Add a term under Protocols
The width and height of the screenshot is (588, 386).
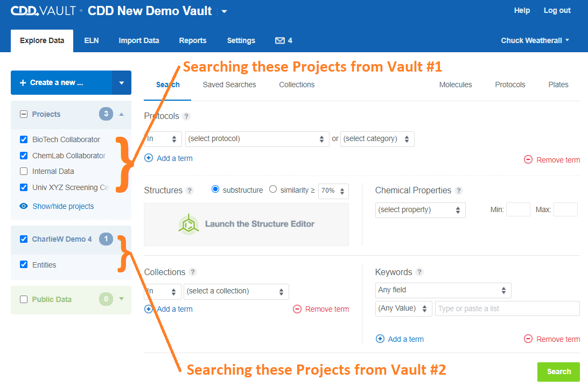pyautogui.click(x=169, y=158)
